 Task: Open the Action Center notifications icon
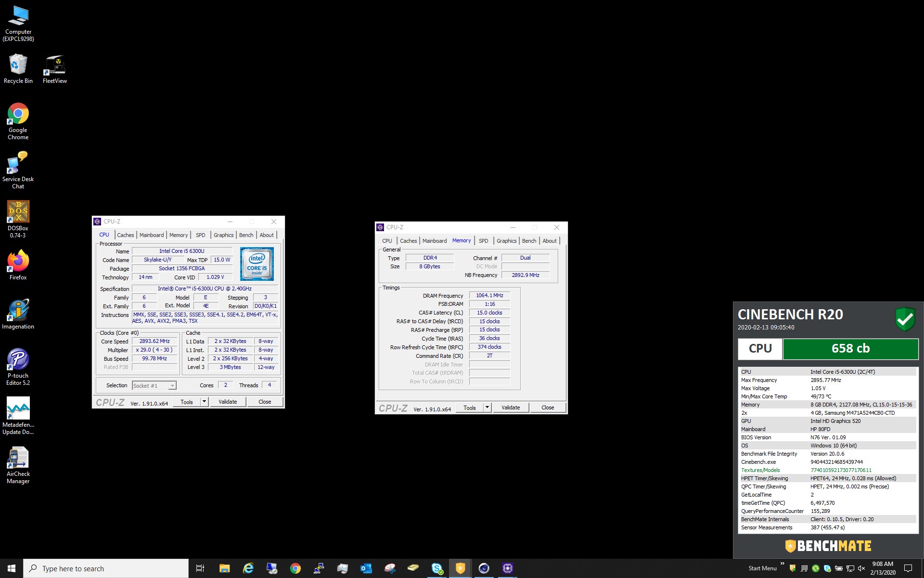click(x=908, y=568)
